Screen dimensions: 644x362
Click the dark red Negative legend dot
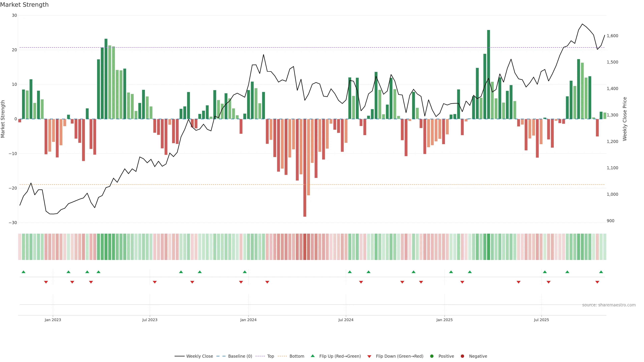point(462,356)
